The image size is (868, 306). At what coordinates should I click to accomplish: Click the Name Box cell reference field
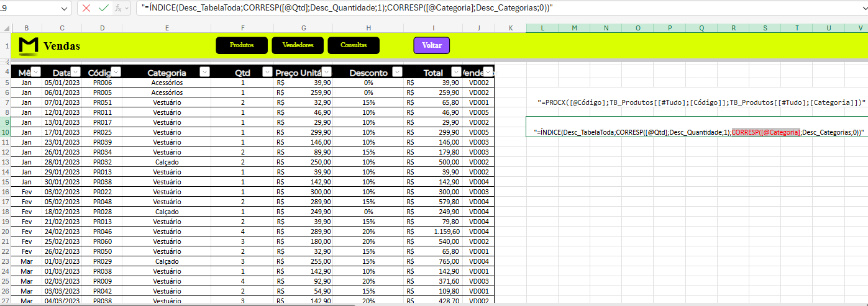[30, 8]
